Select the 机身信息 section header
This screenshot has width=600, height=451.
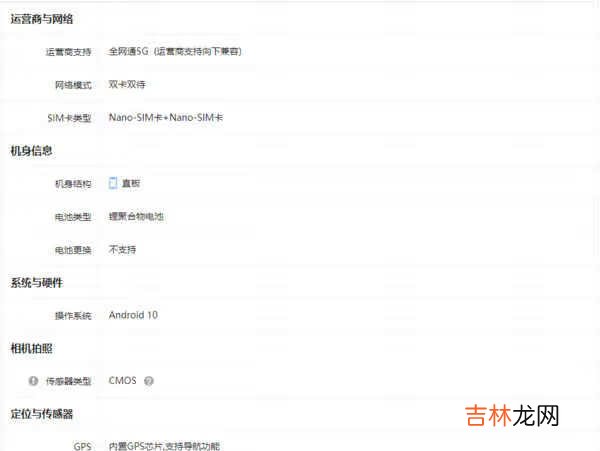[31, 150]
